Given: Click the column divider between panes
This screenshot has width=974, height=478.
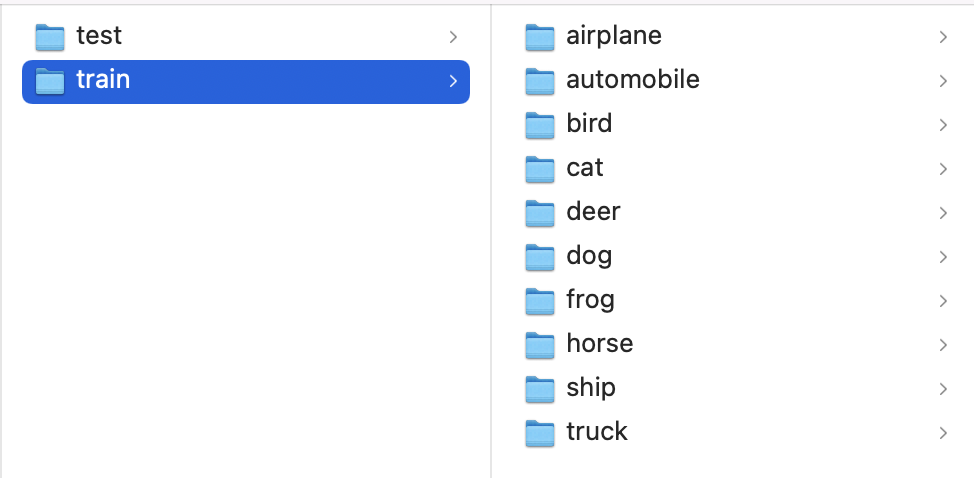Looking at the screenshot, I should coord(491,241).
